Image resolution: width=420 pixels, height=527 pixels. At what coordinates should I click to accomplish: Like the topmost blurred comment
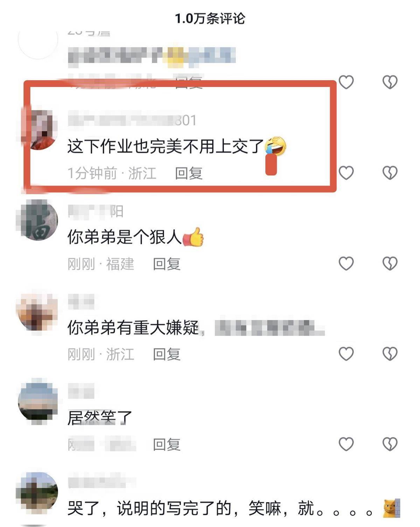346,82
